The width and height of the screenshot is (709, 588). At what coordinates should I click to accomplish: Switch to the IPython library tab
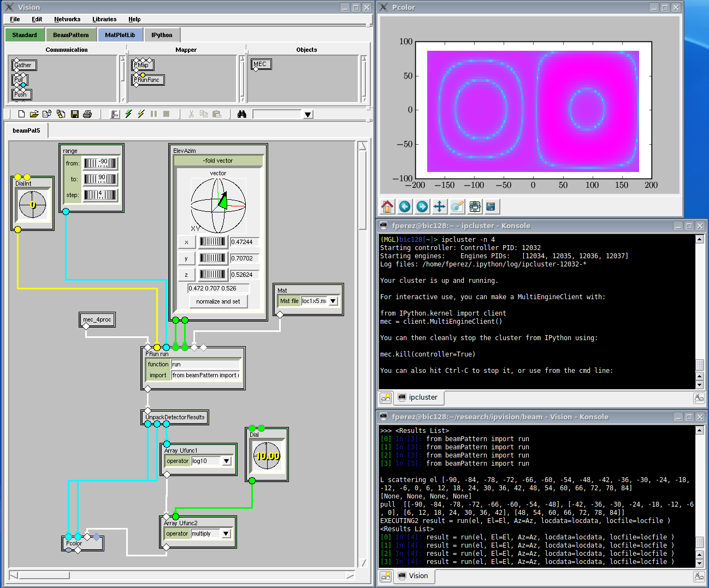pos(162,35)
